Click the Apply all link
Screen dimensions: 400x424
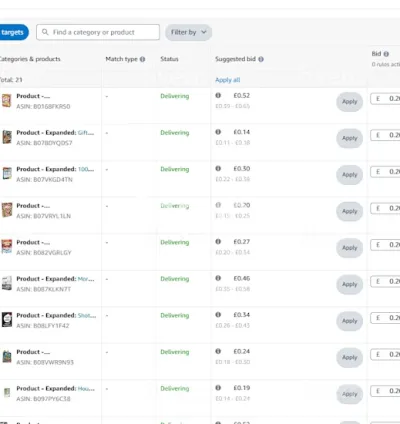coord(228,80)
